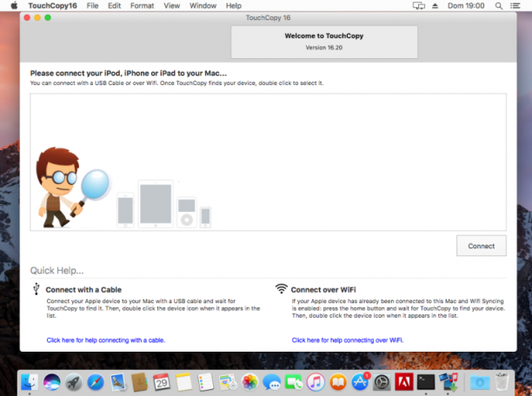Open the File menu

[92, 6]
